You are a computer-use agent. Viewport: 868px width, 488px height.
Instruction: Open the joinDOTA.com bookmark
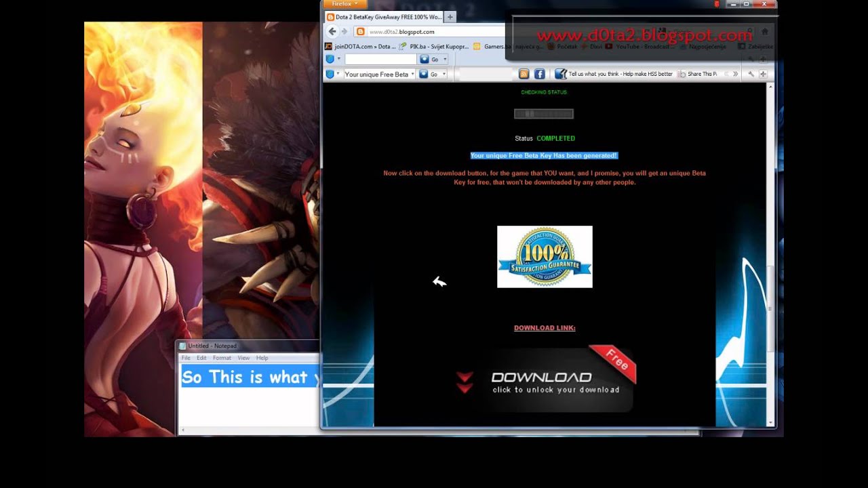[x=360, y=47]
